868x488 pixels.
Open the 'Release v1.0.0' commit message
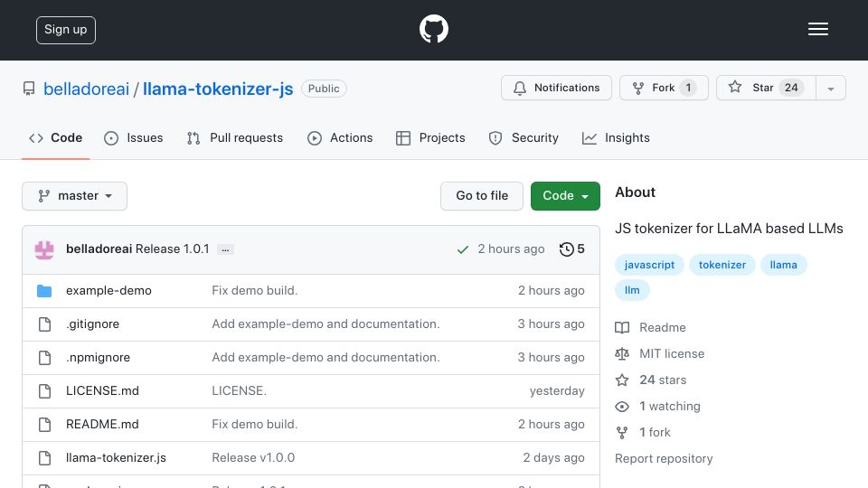click(x=253, y=457)
